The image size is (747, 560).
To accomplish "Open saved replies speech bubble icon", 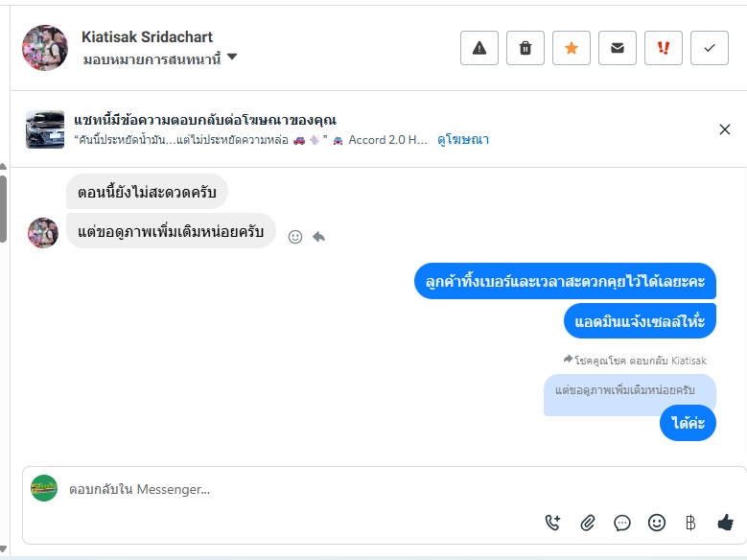I will 622,523.
